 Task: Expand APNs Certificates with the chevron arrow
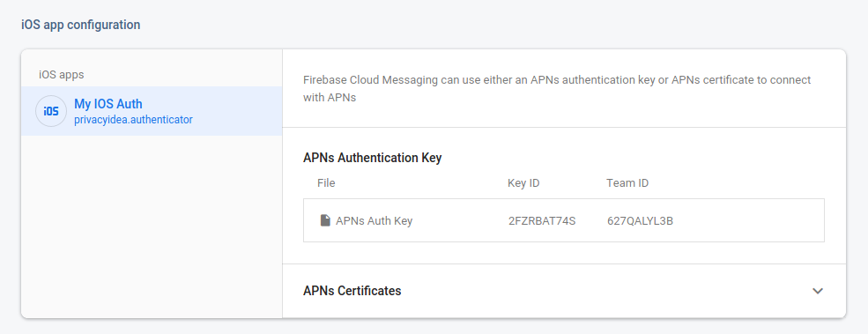[818, 291]
